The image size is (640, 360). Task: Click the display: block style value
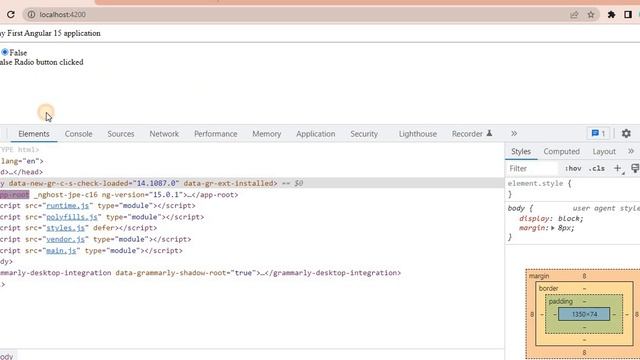[571, 219]
